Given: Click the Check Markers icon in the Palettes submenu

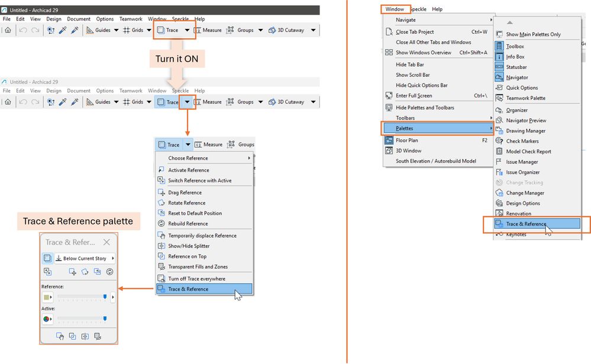Looking at the screenshot, I should coord(499,141).
